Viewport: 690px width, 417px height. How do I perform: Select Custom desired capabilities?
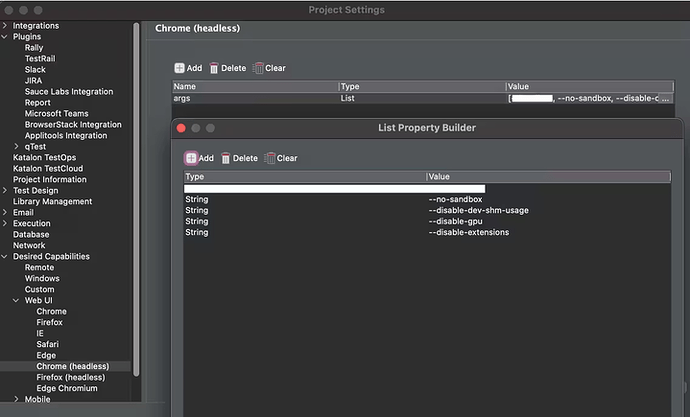click(x=40, y=289)
